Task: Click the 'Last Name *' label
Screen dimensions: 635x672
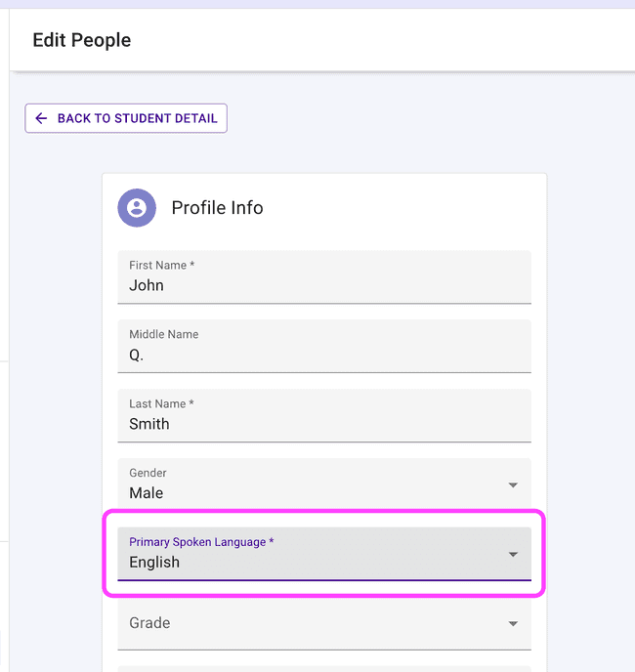Action: pyautogui.click(x=162, y=404)
